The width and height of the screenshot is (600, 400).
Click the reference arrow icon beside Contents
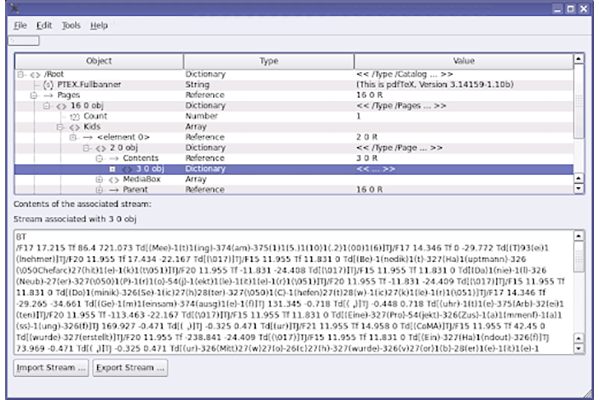tap(112, 159)
